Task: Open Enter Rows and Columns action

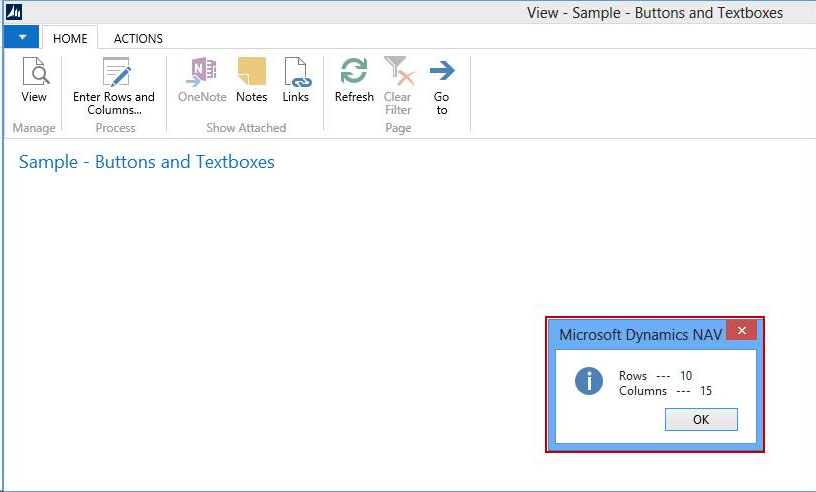Action: click(x=114, y=86)
